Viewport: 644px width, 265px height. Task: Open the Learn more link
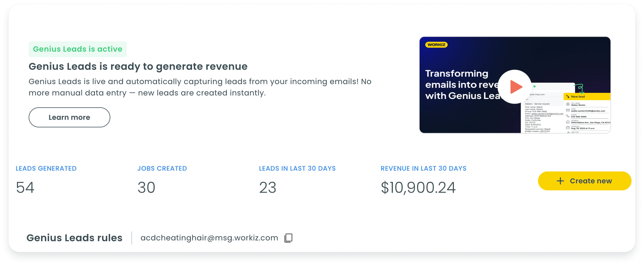(x=69, y=117)
